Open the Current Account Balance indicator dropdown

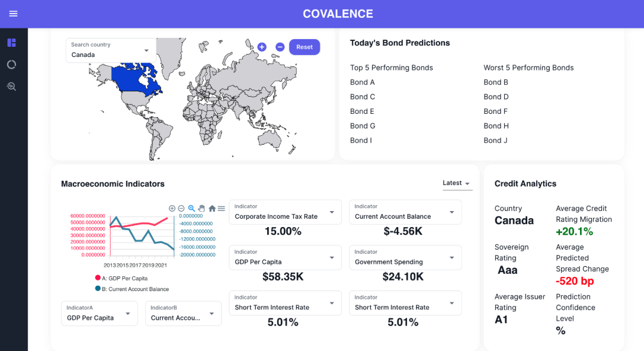[405, 212]
